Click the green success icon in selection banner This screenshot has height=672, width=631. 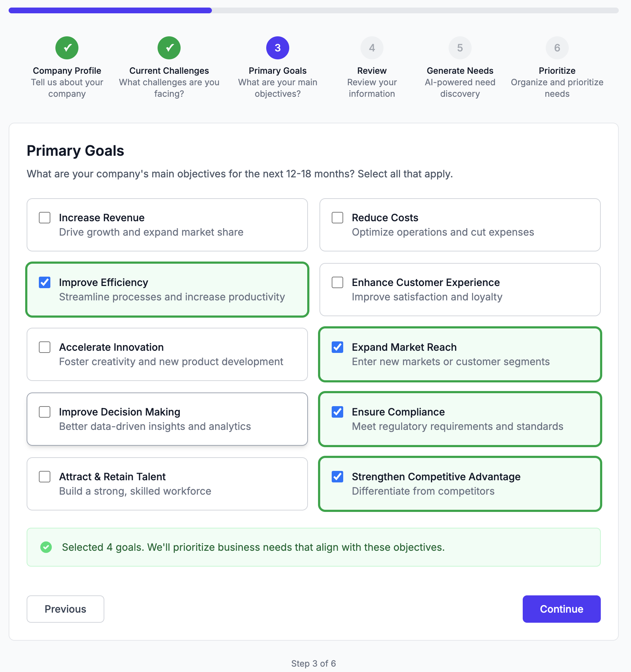(x=46, y=547)
